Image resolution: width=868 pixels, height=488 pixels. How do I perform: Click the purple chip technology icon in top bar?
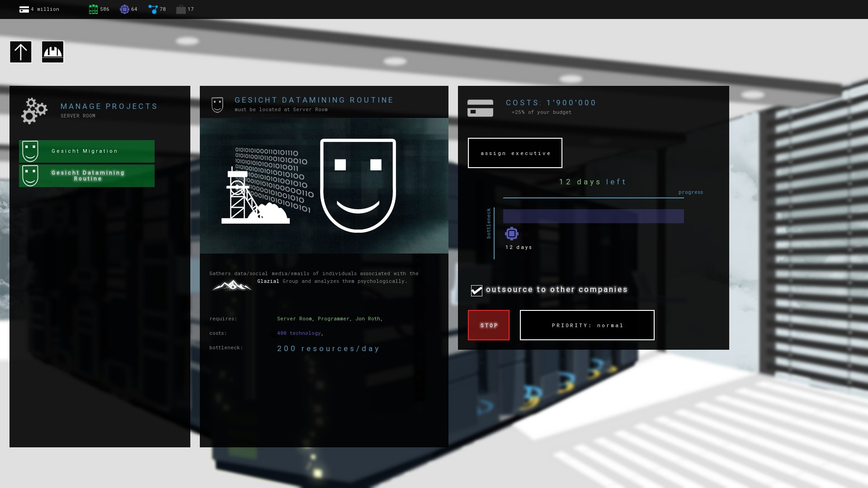[x=124, y=9]
